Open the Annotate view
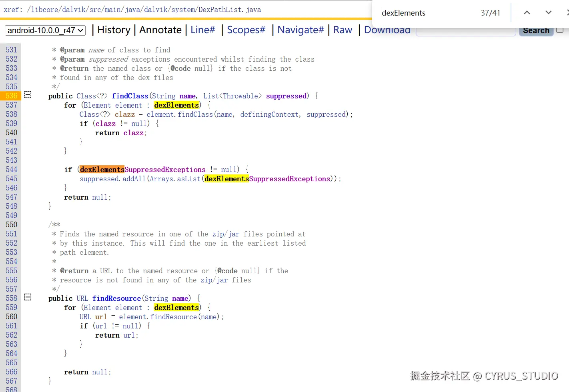The height and width of the screenshot is (392, 569). [160, 30]
